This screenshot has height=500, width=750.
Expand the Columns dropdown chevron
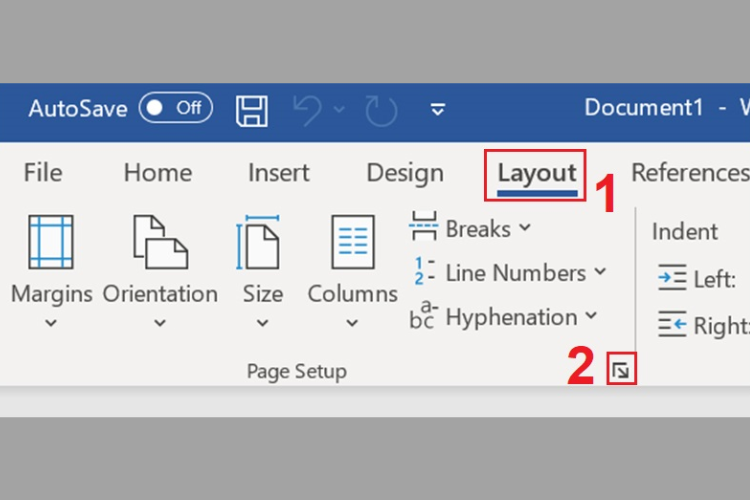(x=352, y=323)
